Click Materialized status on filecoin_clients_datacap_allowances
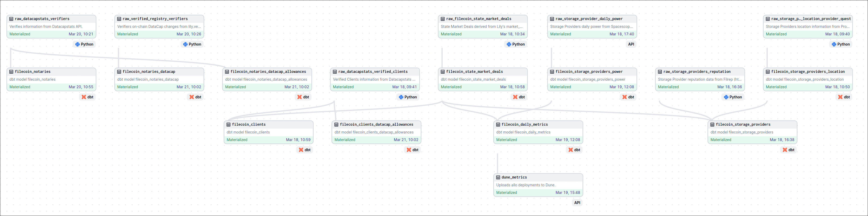Image resolution: width=868 pixels, height=216 pixels. click(345, 140)
